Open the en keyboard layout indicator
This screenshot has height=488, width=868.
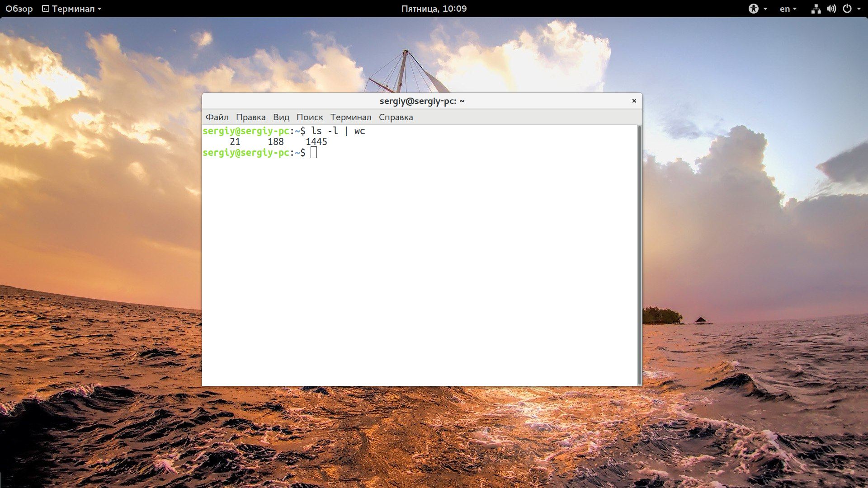(x=785, y=9)
